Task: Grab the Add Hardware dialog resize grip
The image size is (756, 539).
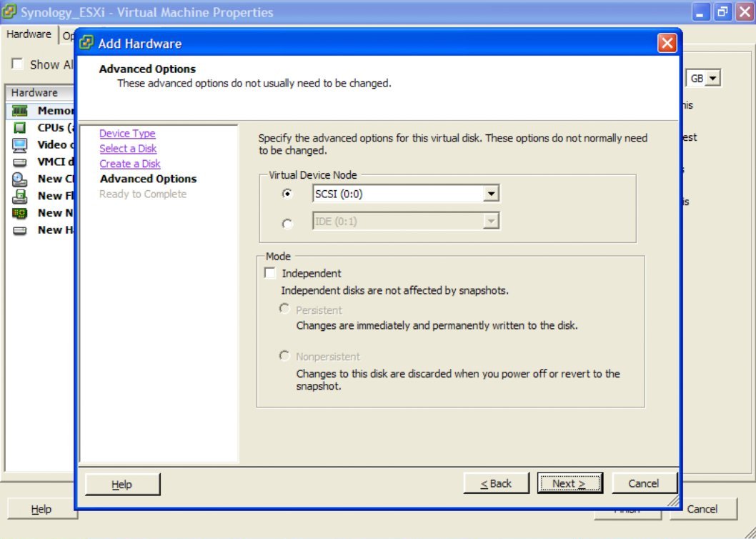Action: [672, 500]
